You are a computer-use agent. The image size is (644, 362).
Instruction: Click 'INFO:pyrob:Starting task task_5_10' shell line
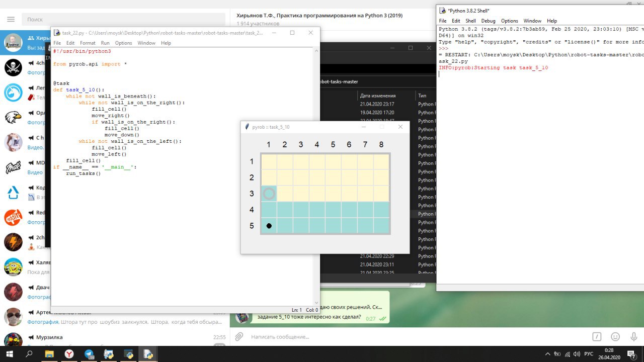coord(494,67)
